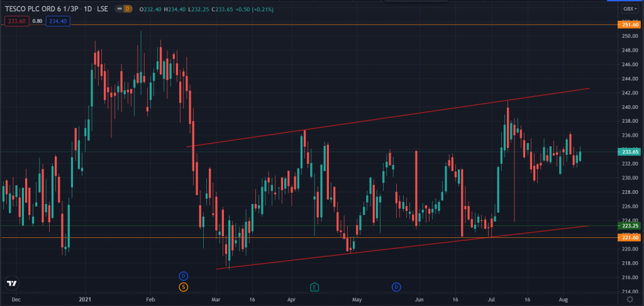The width and height of the screenshot is (644, 306).
Task: Click the data status dash icon beside the D badge
Action: (x=119, y=9)
